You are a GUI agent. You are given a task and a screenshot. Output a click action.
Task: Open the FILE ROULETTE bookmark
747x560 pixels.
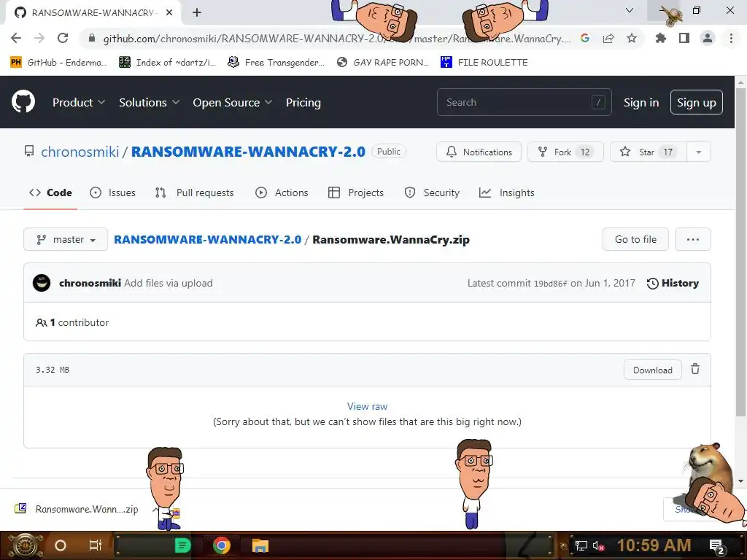point(484,63)
